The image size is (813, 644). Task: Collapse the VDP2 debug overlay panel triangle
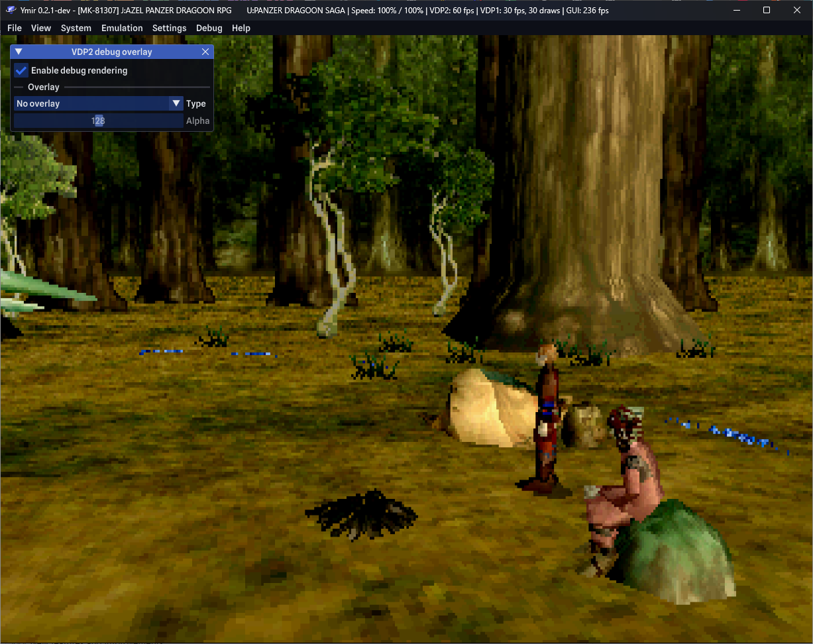(x=19, y=52)
